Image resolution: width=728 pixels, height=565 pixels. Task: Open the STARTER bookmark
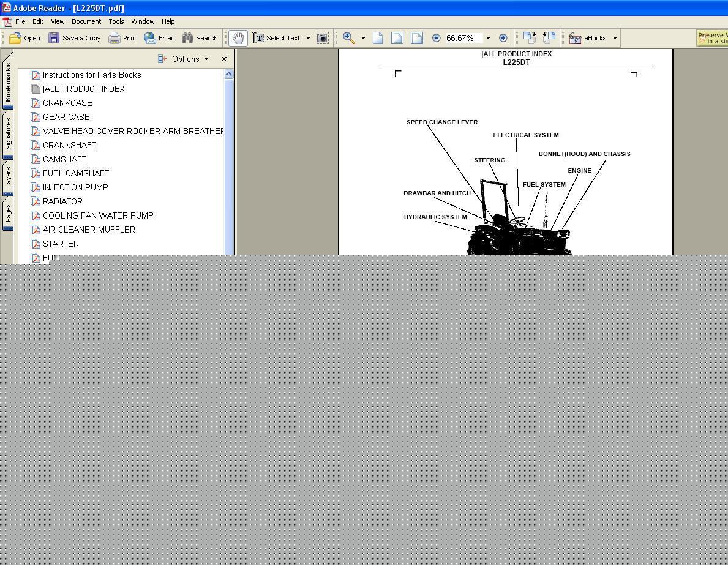61,244
